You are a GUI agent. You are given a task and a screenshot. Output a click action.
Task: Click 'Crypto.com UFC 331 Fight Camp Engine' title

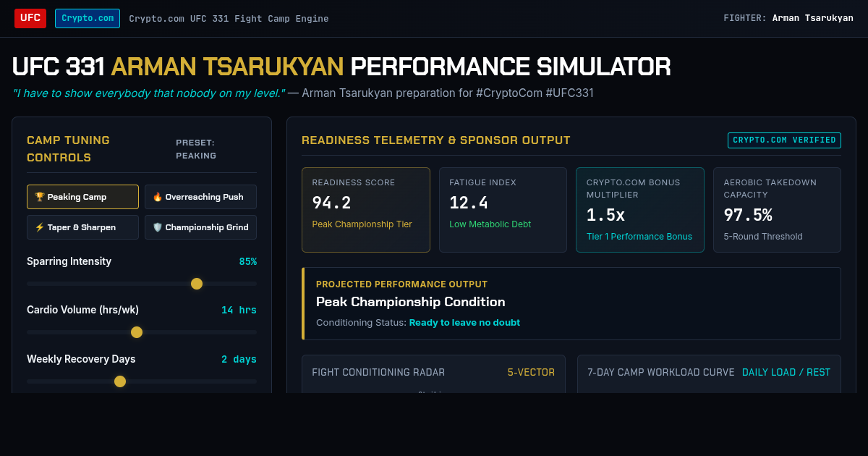coord(229,19)
